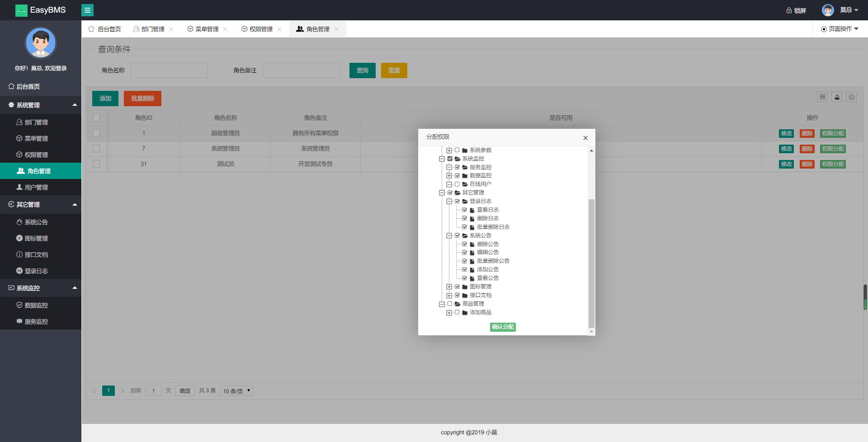Click 权限分配 for 超级管理员 row

click(x=833, y=133)
